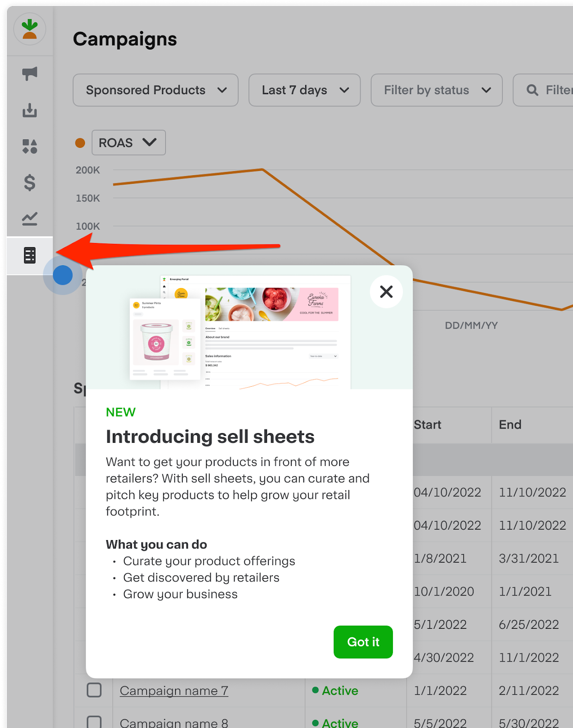The image size is (573, 728).
Task: Click the Instacart carrot logo
Action: click(30, 29)
